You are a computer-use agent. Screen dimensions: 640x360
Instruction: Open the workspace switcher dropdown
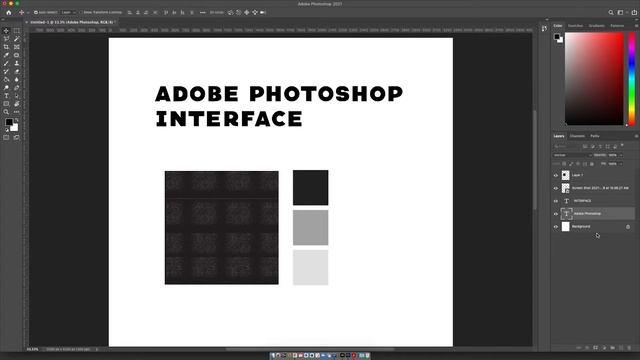click(x=621, y=13)
